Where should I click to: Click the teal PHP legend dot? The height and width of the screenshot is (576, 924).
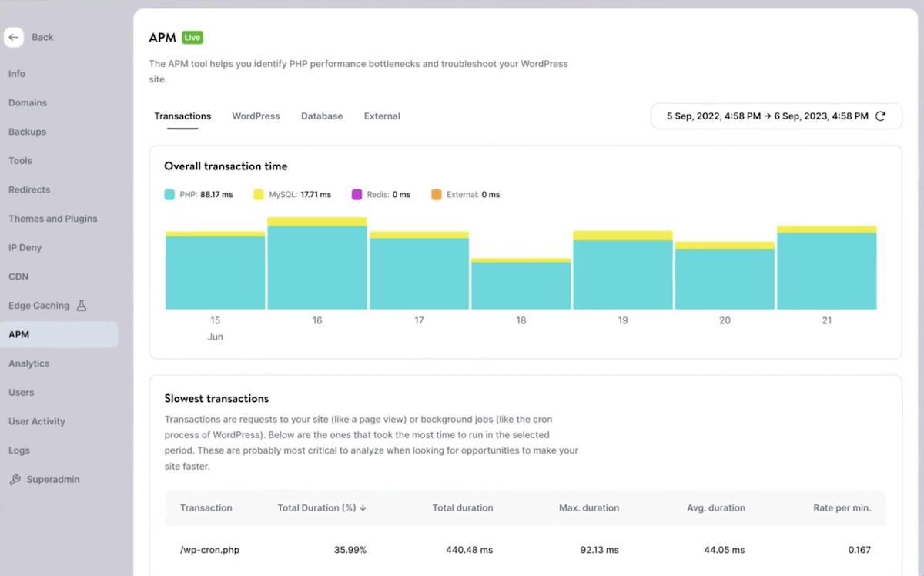169,194
